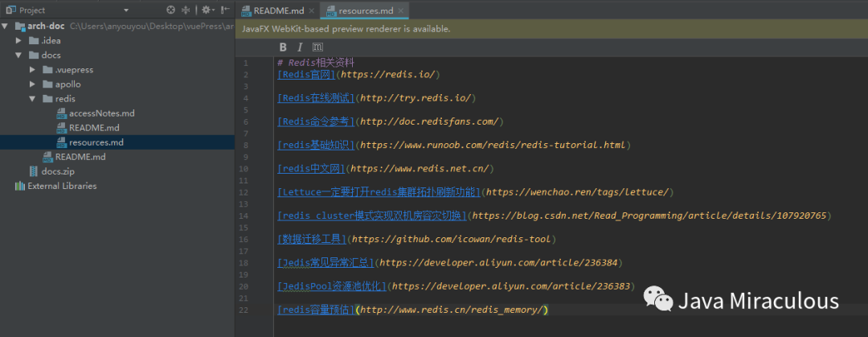The width and height of the screenshot is (868, 337).
Task: Click the [JedisPool资源池优化] link text
Action: [332, 286]
